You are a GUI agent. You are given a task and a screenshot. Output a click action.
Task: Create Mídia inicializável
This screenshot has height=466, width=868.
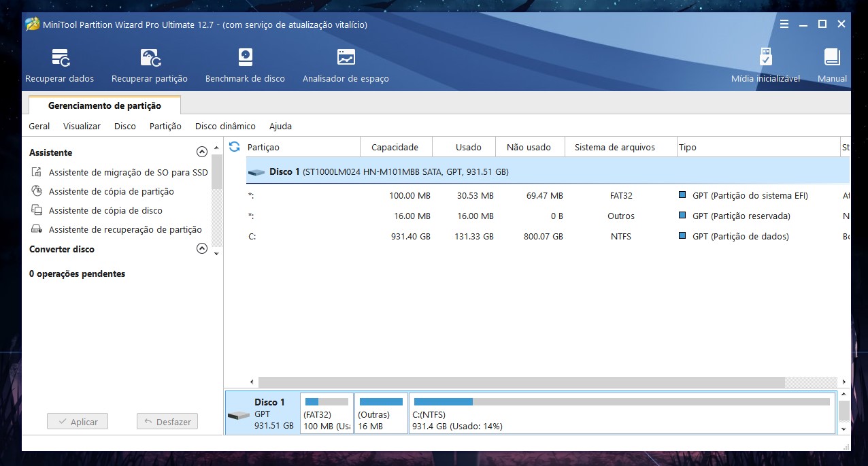765,66
